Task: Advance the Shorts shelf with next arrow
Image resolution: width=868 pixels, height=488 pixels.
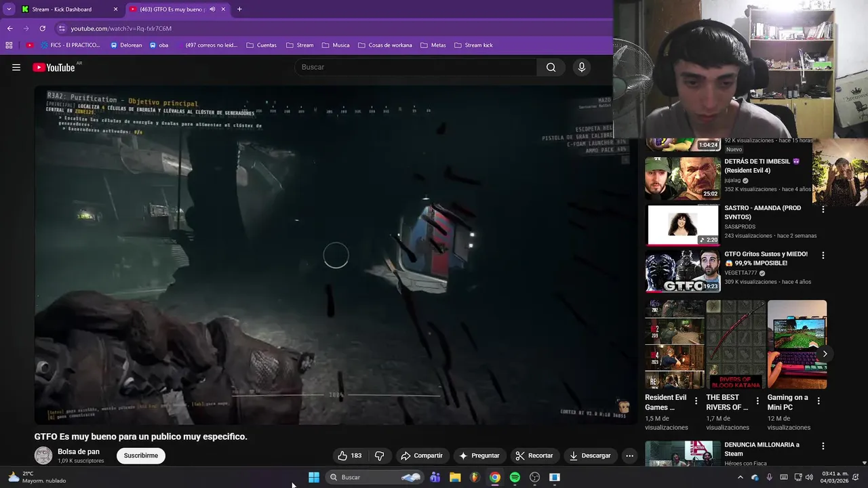Action: (x=825, y=354)
